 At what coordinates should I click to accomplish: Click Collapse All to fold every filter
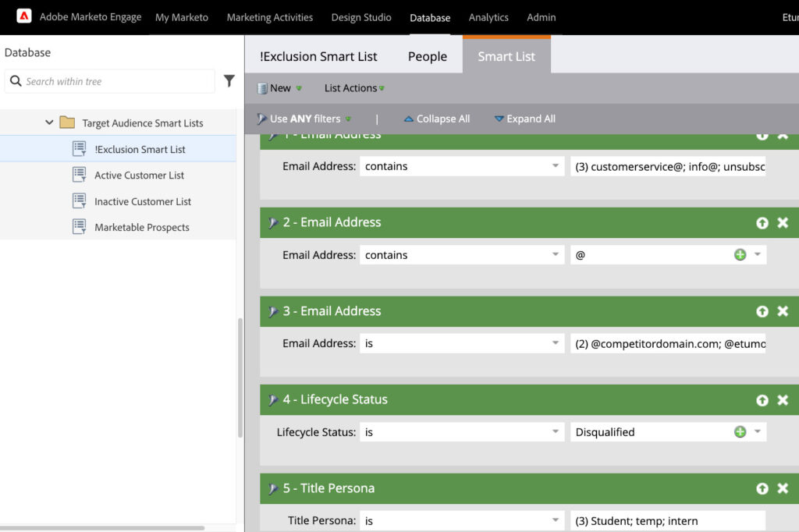tap(437, 119)
